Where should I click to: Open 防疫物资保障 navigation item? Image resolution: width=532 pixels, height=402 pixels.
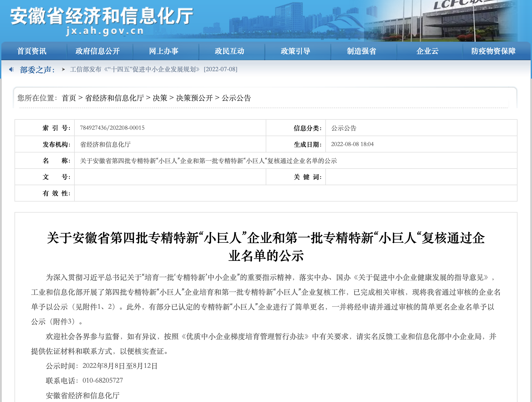click(493, 51)
